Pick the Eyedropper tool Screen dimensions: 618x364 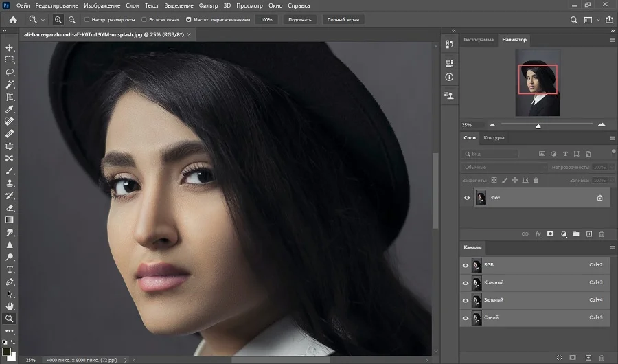tap(10, 109)
